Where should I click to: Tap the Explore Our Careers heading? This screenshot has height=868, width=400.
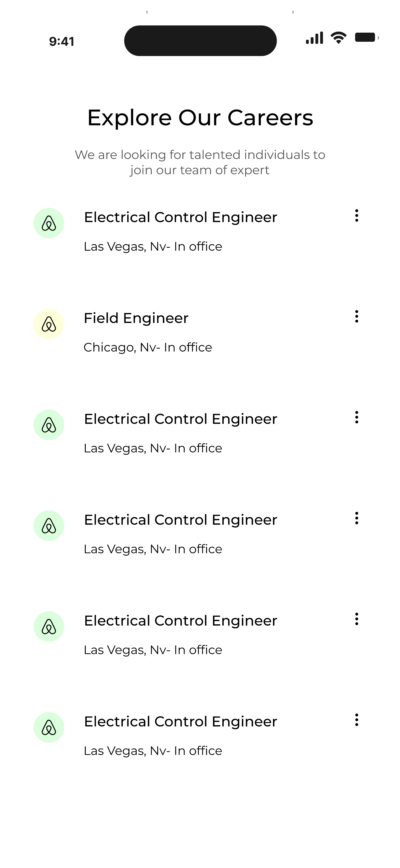coord(200,118)
